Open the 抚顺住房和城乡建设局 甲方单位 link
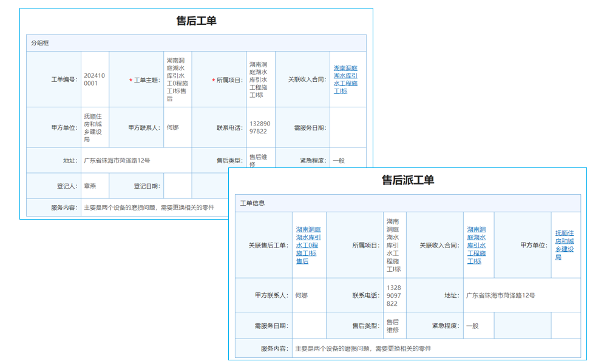 point(565,246)
